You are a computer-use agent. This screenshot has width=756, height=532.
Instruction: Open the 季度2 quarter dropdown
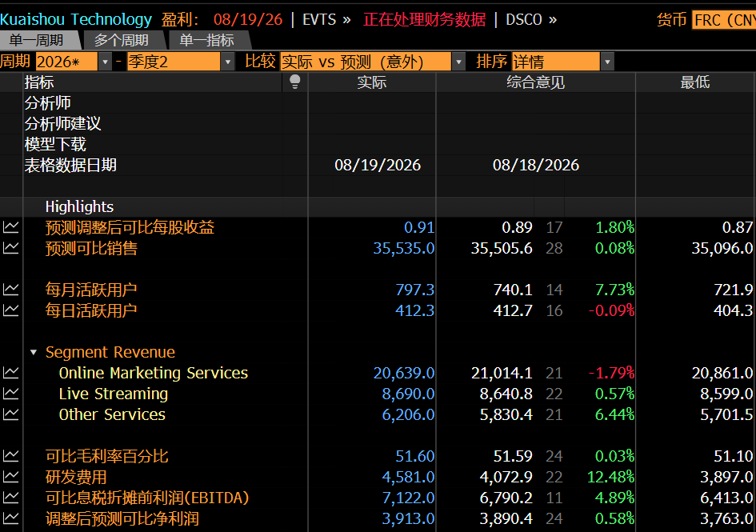pos(227,62)
